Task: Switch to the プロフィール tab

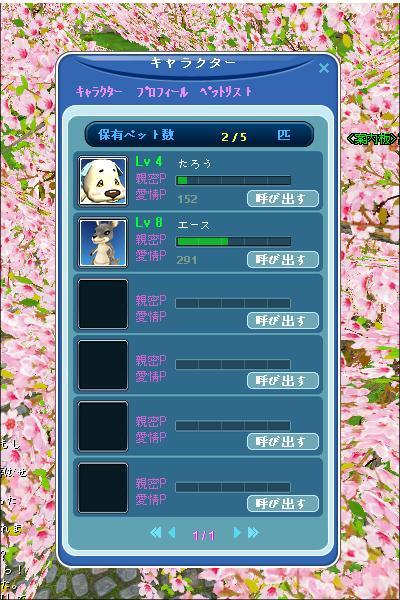Action: coord(163,91)
